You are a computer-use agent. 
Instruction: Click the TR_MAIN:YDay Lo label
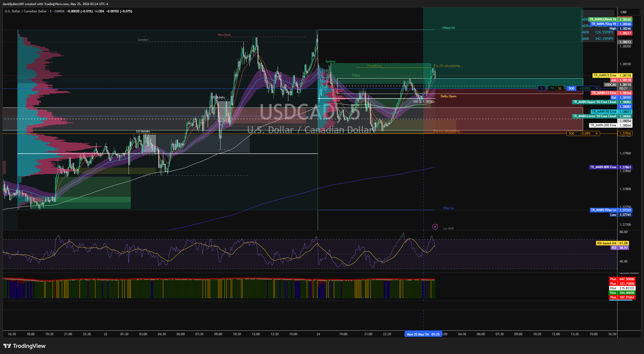tap(604, 210)
